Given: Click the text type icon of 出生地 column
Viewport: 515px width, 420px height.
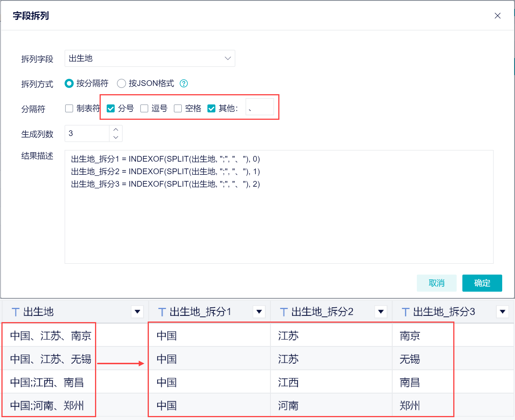Looking at the screenshot, I should click(16, 312).
